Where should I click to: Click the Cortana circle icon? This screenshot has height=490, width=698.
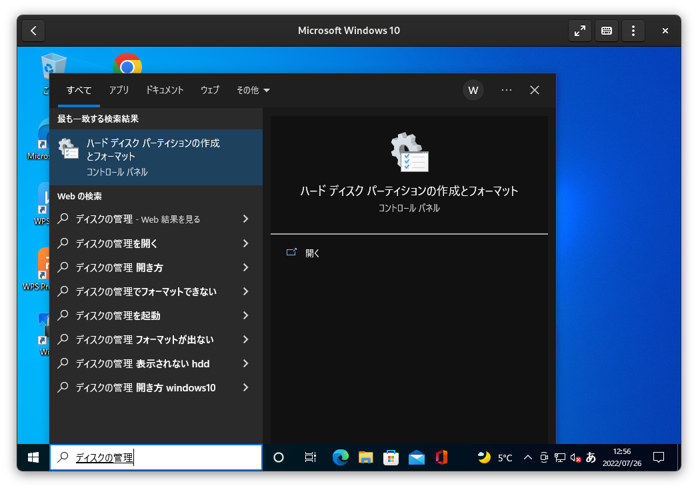click(x=279, y=457)
